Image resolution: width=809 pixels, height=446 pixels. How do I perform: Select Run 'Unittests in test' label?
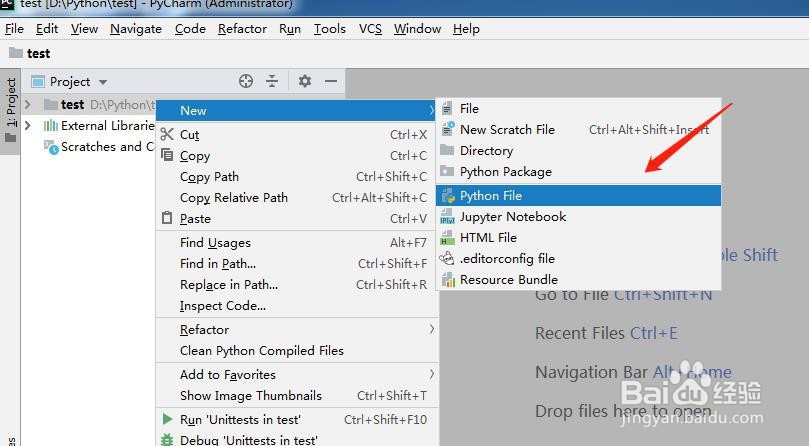tap(240, 419)
